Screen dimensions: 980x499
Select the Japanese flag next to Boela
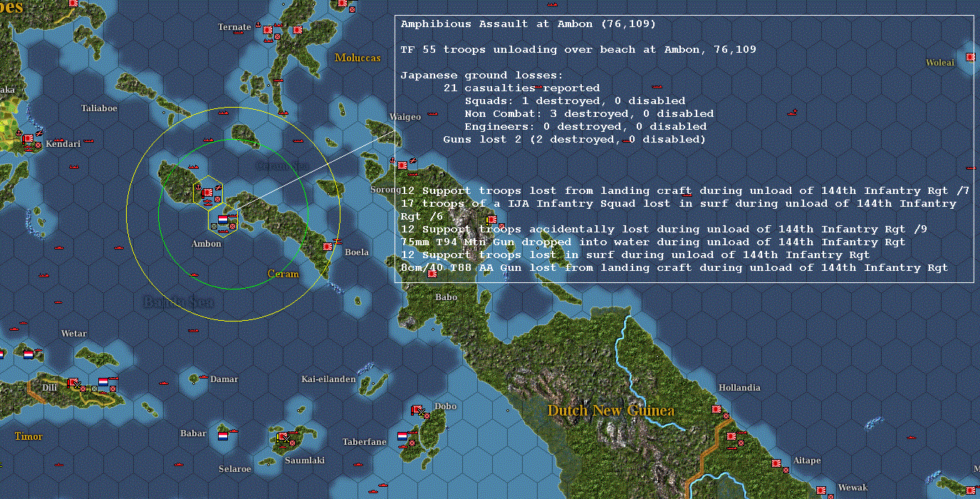[x=328, y=247]
